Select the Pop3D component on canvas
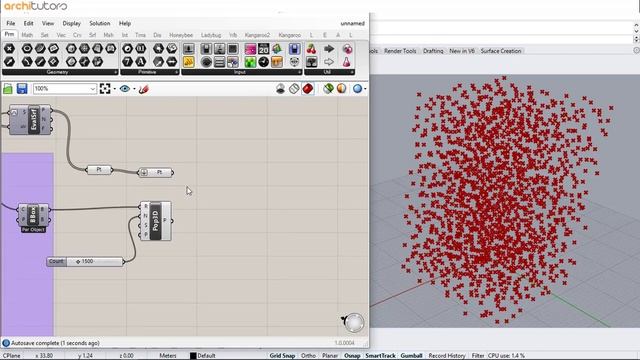The height and width of the screenshot is (360, 640). click(156, 221)
